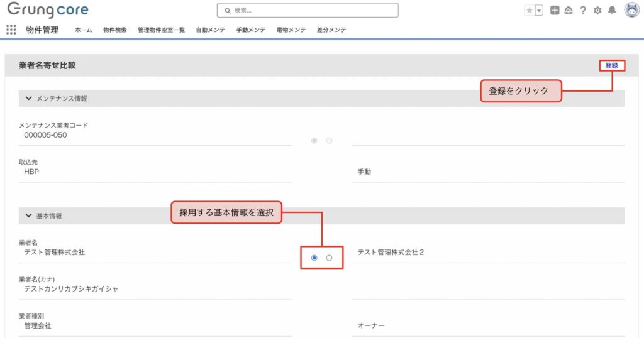Open the 自動メンテ tab
This screenshot has height=338, width=644.
coord(210,30)
